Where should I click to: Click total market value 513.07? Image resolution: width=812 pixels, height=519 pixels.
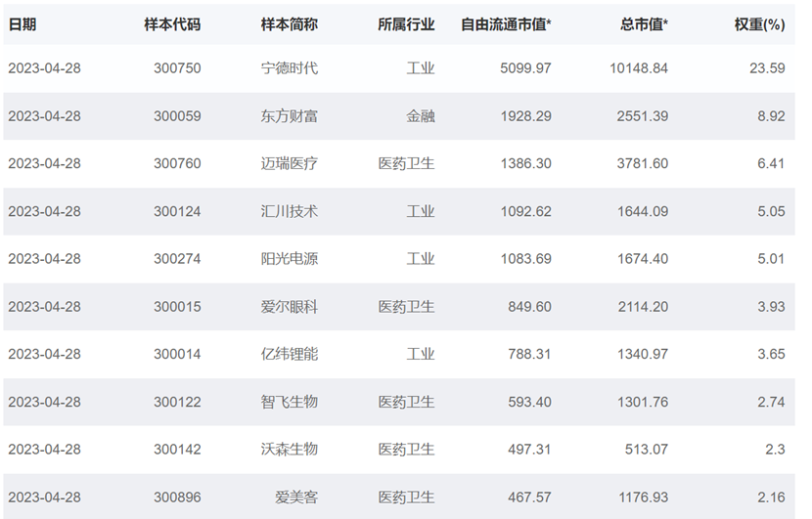(647, 450)
